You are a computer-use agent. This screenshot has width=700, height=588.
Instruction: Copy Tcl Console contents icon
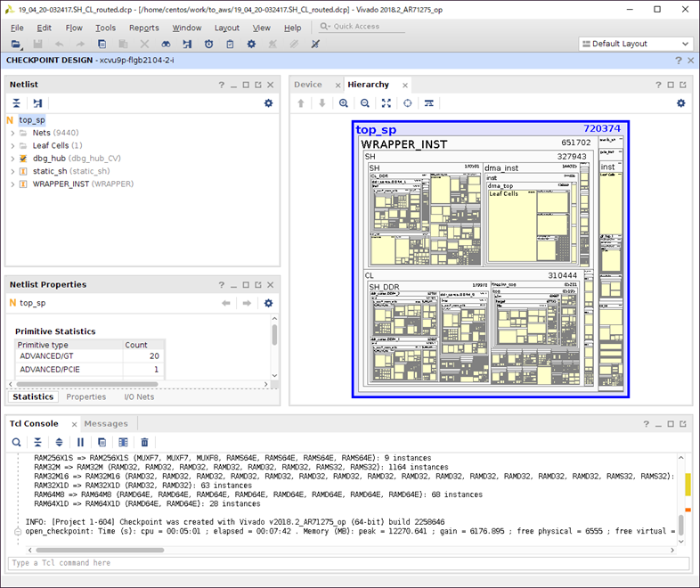pyautogui.click(x=102, y=443)
